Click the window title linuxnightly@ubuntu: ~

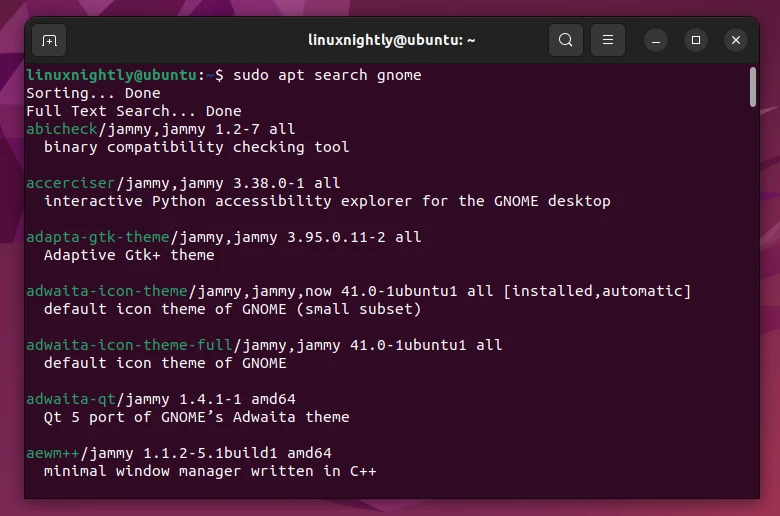coord(391,40)
